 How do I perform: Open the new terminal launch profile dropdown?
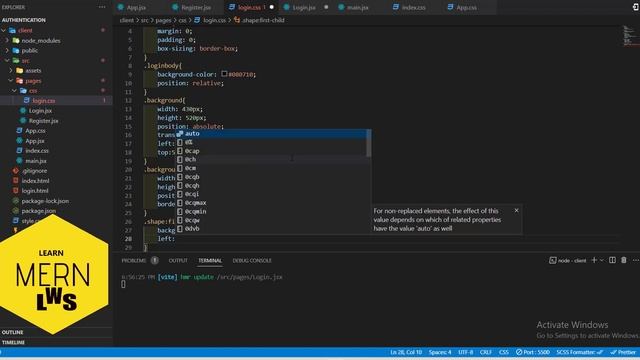tap(602, 260)
